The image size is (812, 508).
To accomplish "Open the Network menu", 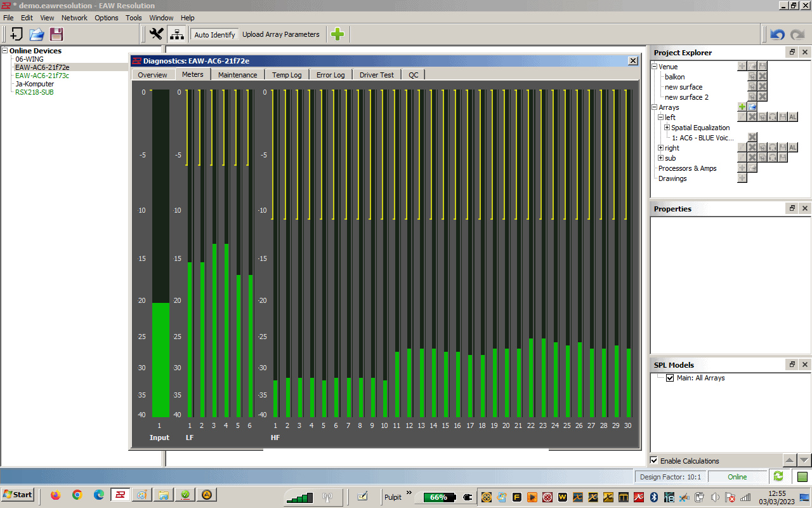I will tap(74, 18).
